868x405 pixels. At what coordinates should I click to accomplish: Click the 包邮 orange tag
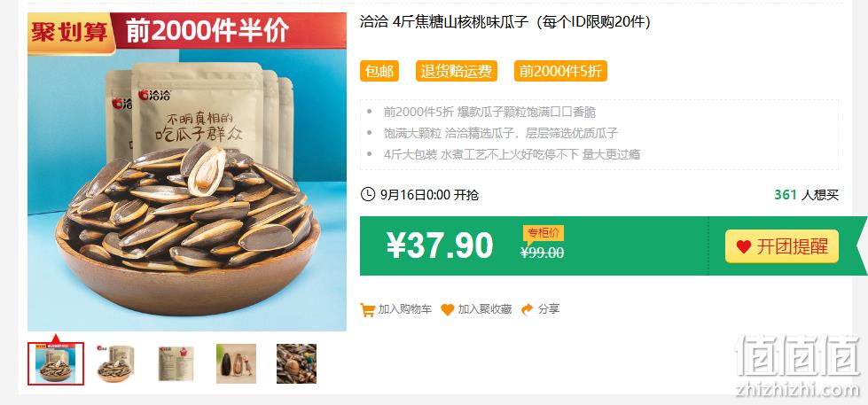pos(379,72)
